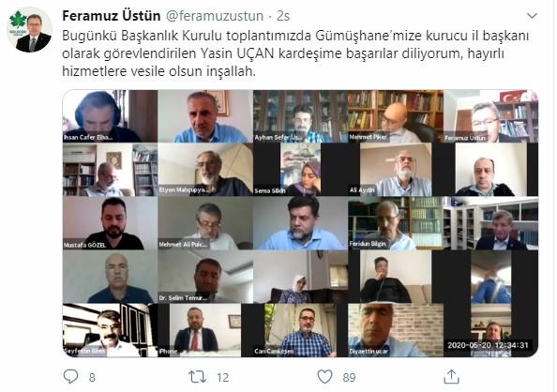Image resolution: width=557 pixels, height=392 pixels.
Task: View the likes count of 89
Action: pos(349,377)
